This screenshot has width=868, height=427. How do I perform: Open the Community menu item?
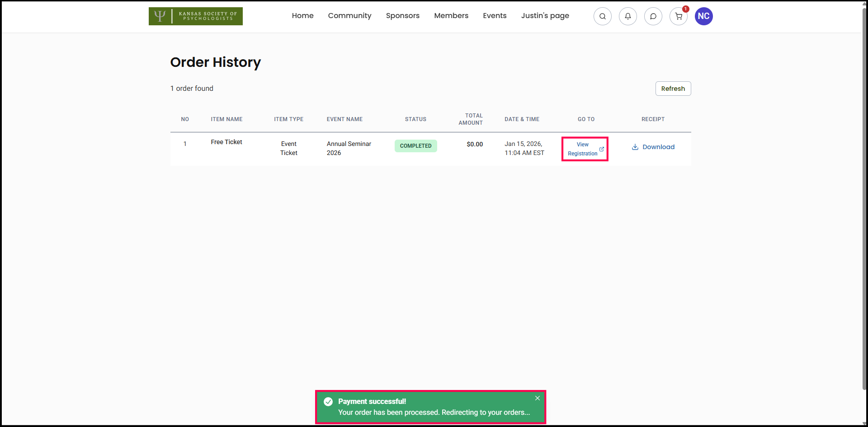(x=349, y=16)
